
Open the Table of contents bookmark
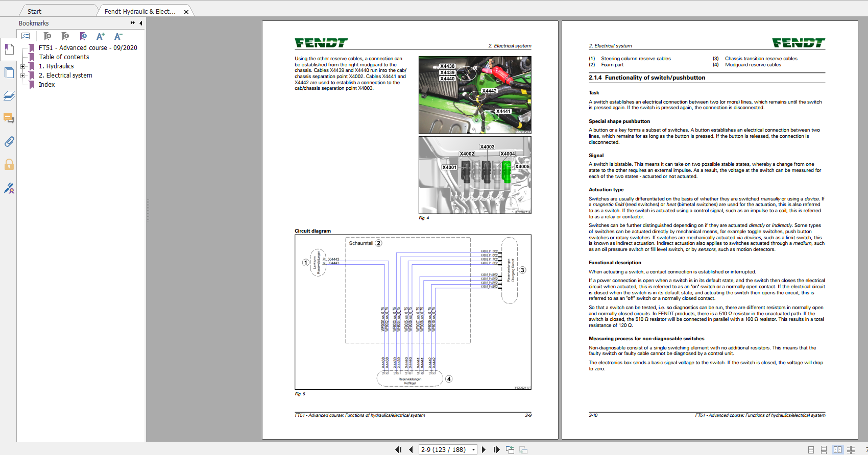pos(64,57)
